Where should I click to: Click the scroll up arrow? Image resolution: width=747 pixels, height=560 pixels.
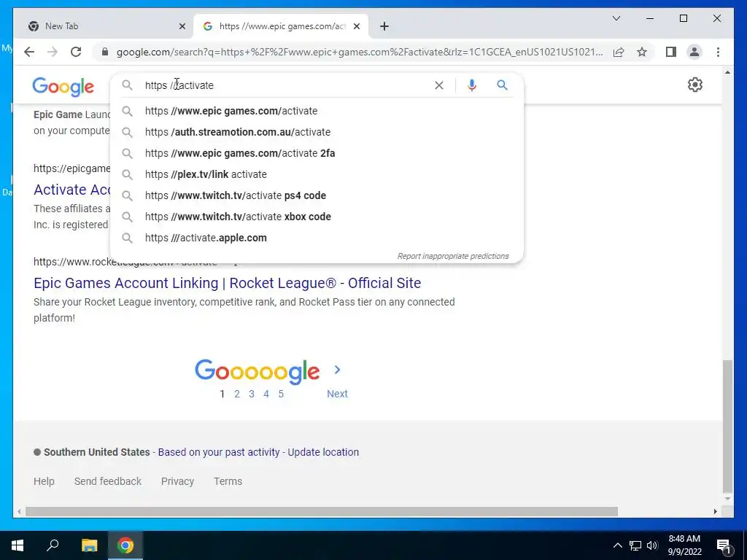(727, 72)
